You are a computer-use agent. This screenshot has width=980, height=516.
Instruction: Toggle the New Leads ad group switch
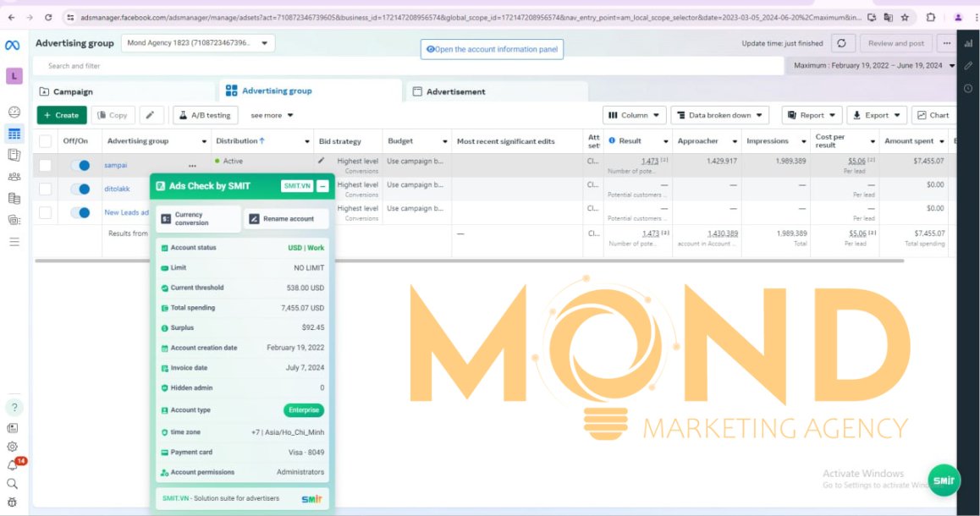tap(80, 212)
